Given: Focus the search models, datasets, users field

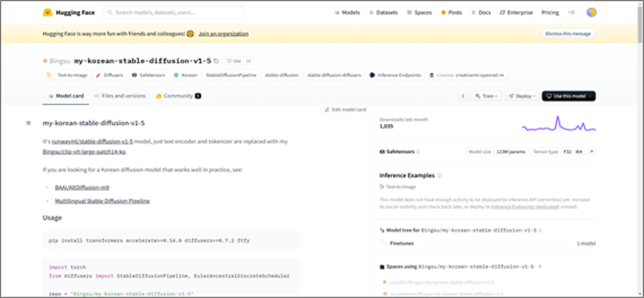Looking at the screenshot, I should pyautogui.click(x=174, y=12).
